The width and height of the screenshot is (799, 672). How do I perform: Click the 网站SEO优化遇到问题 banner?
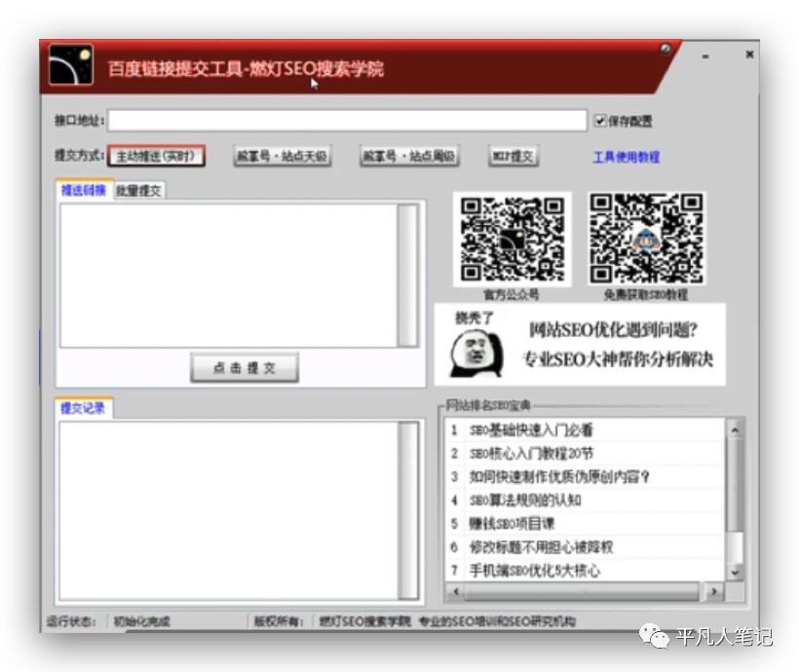[580, 345]
